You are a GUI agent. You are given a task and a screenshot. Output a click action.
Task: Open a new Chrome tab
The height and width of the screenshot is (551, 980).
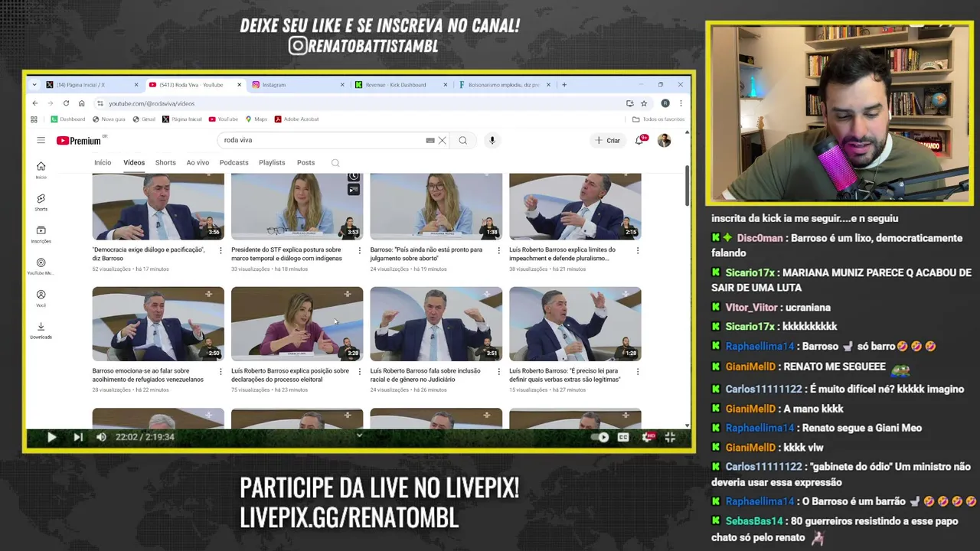(x=564, y=85)
